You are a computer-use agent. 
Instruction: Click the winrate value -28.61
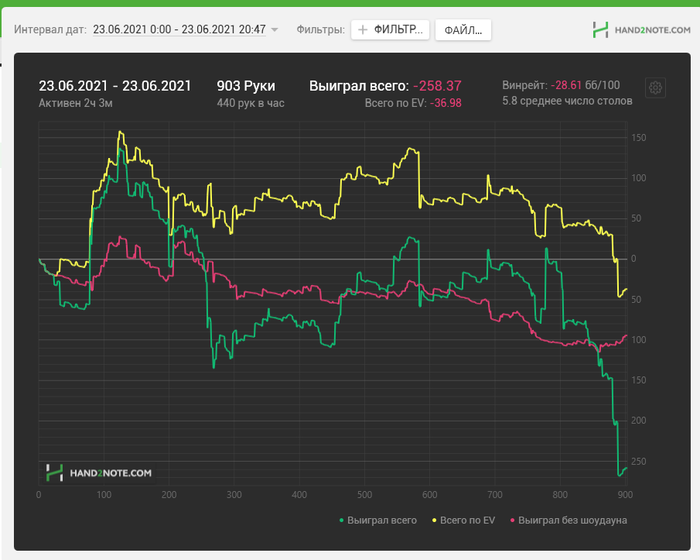566,85
